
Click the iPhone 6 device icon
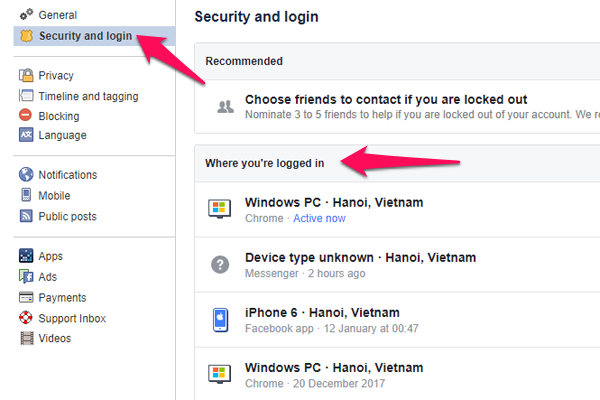tap(218, 320)
